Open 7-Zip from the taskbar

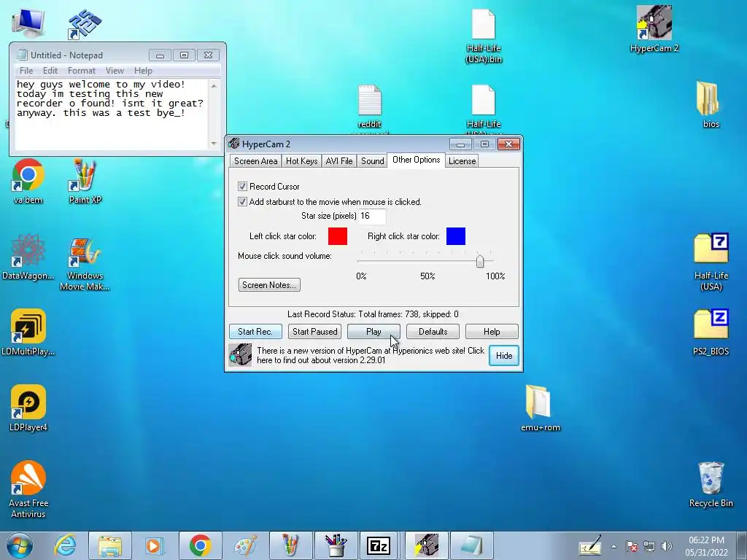pyautogui.click(x=379, y=545)
